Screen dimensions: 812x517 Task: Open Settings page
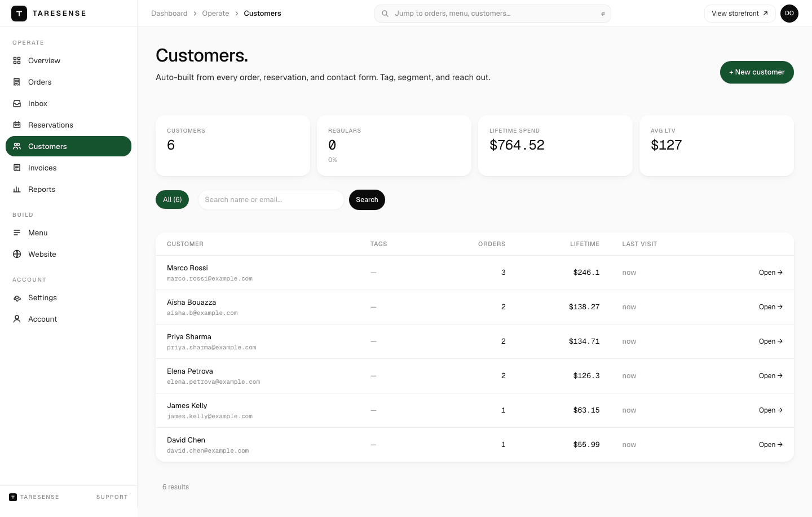68,297
